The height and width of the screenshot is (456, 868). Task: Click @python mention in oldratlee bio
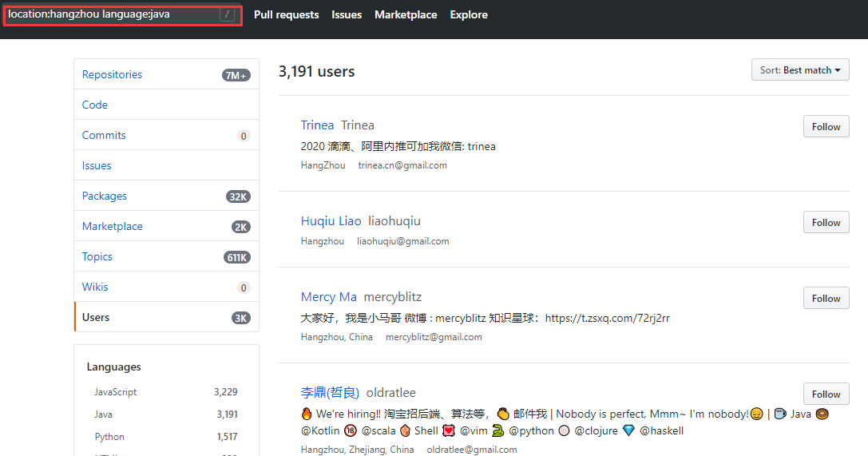tap(532, 430)
